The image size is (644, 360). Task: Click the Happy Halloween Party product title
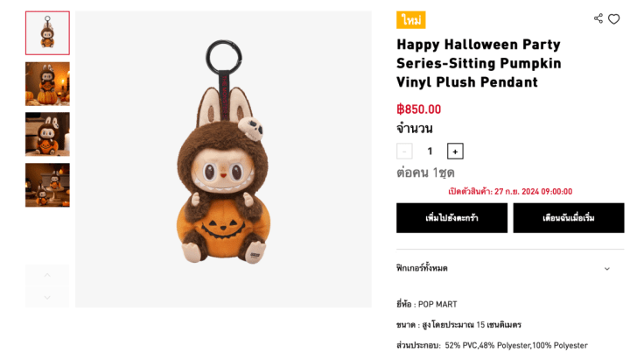[x=479, y=63]
